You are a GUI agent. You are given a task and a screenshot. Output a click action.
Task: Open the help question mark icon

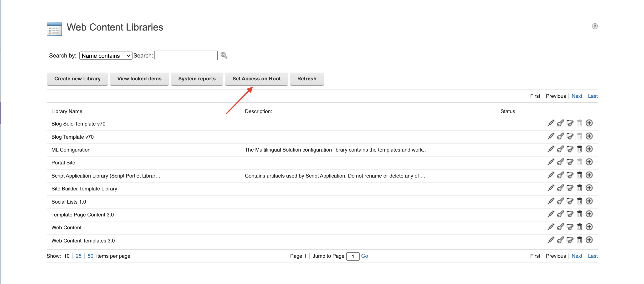click(x=595, y=26)
